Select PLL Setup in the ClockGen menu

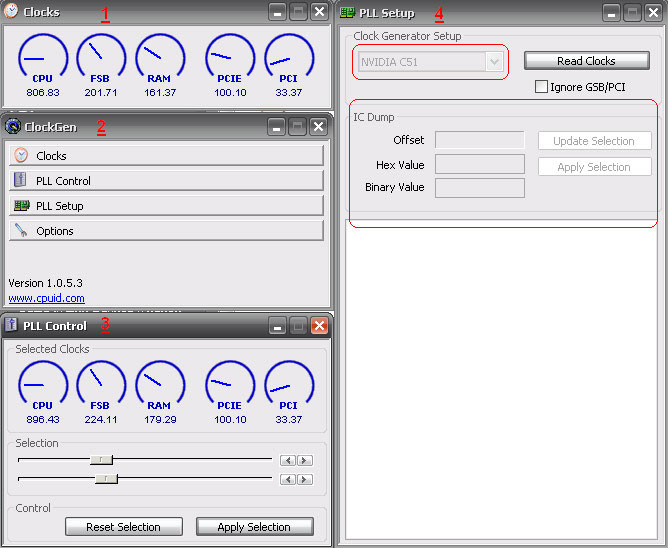tap(166, 206)
